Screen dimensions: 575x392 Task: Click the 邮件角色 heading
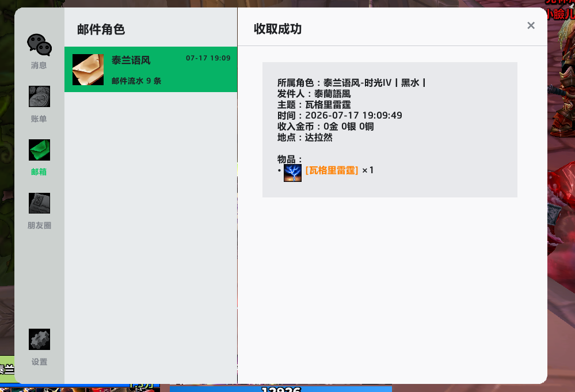pos(101,29)
